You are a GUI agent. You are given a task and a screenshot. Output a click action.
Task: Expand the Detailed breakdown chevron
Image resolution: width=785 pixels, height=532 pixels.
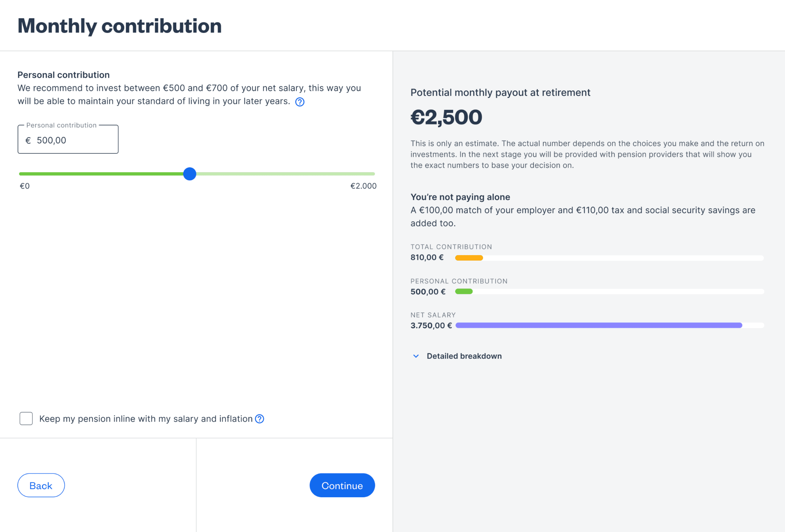(x=416, y=356)
